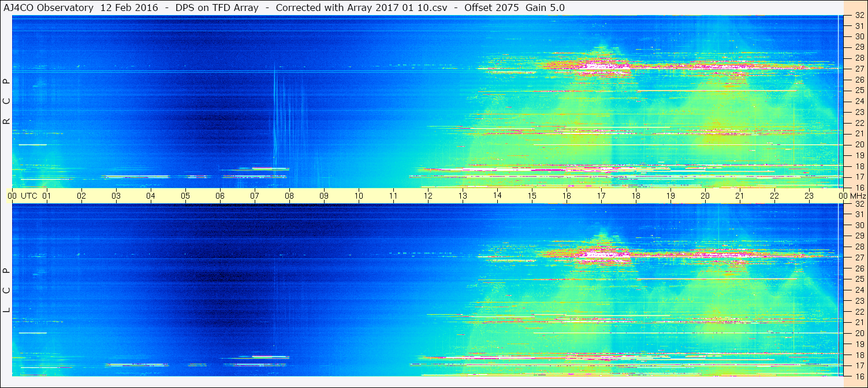868x388 pixels.
Task: Select the 21 hour marker on UTC axis
Action: tap(740, 196)
